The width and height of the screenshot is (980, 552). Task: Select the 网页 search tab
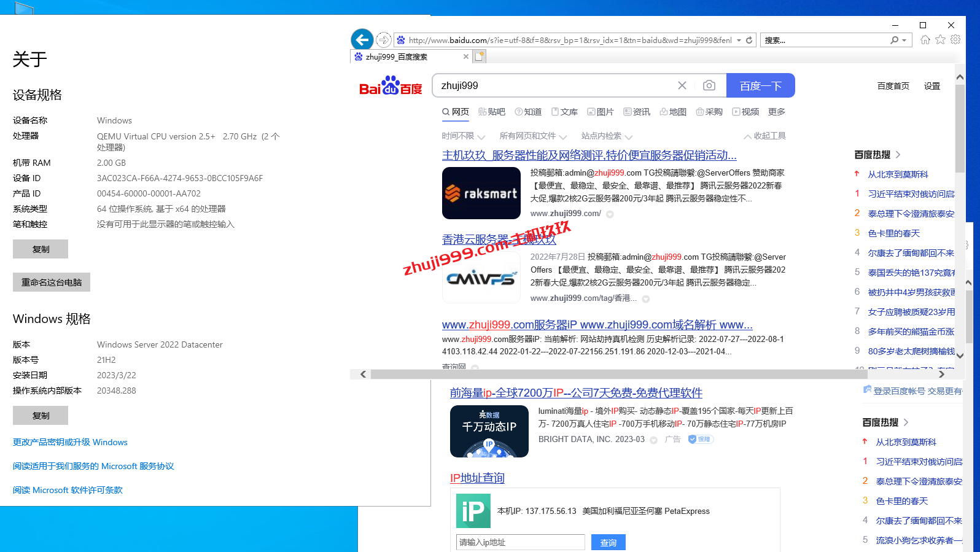point(456,112)
